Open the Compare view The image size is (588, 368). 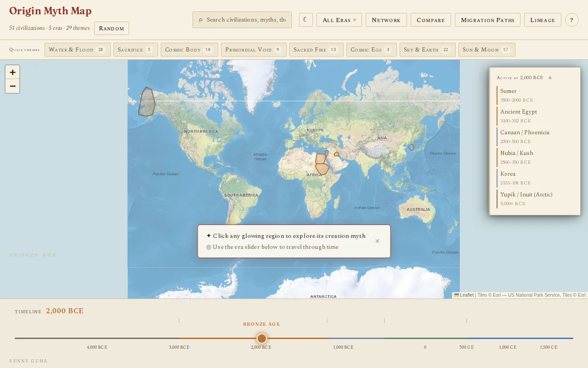pyautogui.click(x=431, y=20)
